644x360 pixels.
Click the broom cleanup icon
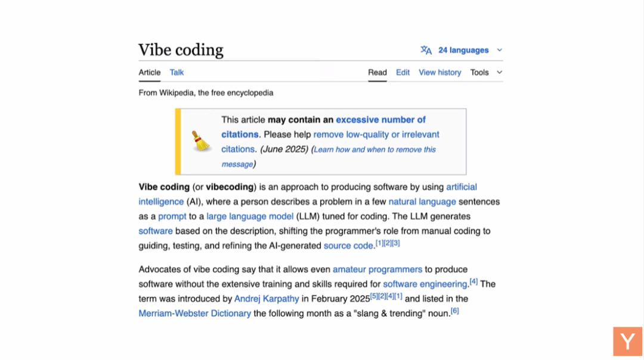click(x=200, y=141)
